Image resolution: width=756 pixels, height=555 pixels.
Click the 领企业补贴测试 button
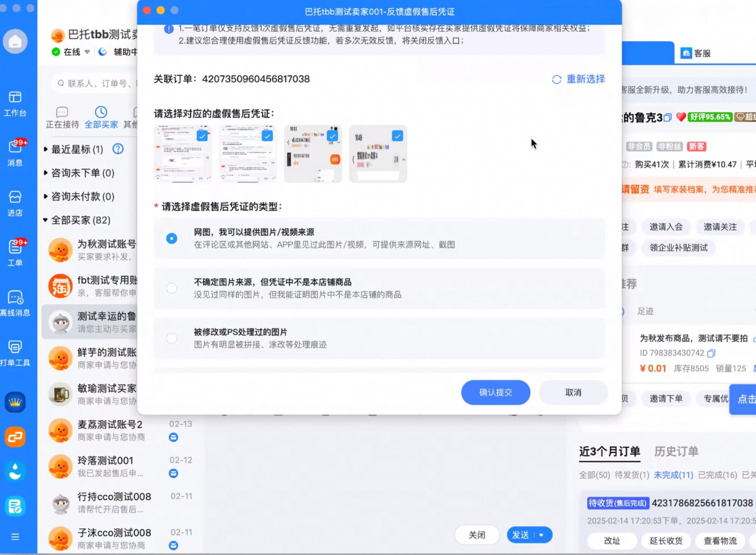(x=678, y=248)
